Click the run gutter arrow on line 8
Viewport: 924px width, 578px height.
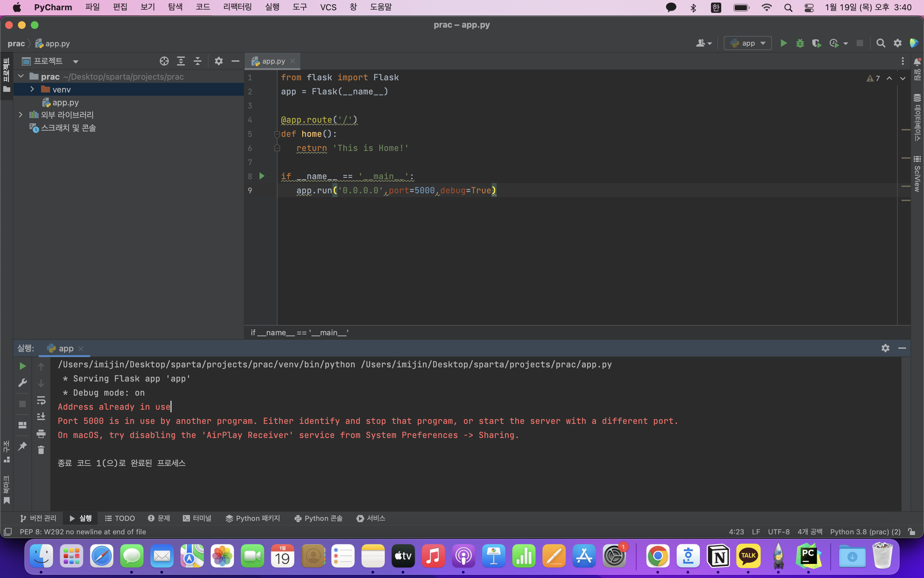tap(262, 176)
